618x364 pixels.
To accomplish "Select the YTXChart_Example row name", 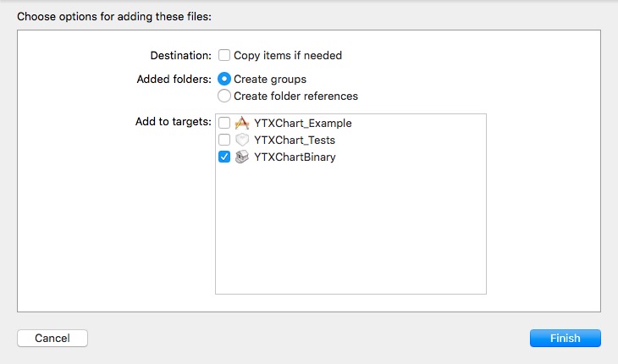I will (x=302, y=123).
